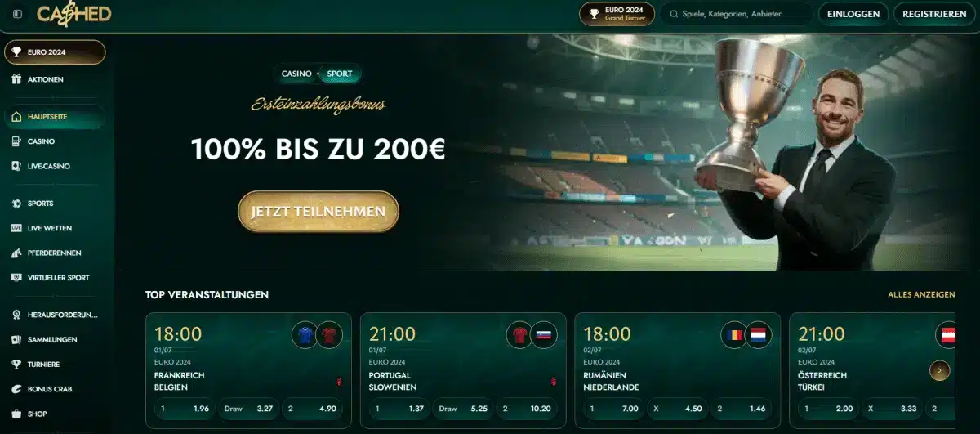Open the Shop bag icon
Image resolution: width=980 pixels, height=434 pixels.
click(16, 414)
